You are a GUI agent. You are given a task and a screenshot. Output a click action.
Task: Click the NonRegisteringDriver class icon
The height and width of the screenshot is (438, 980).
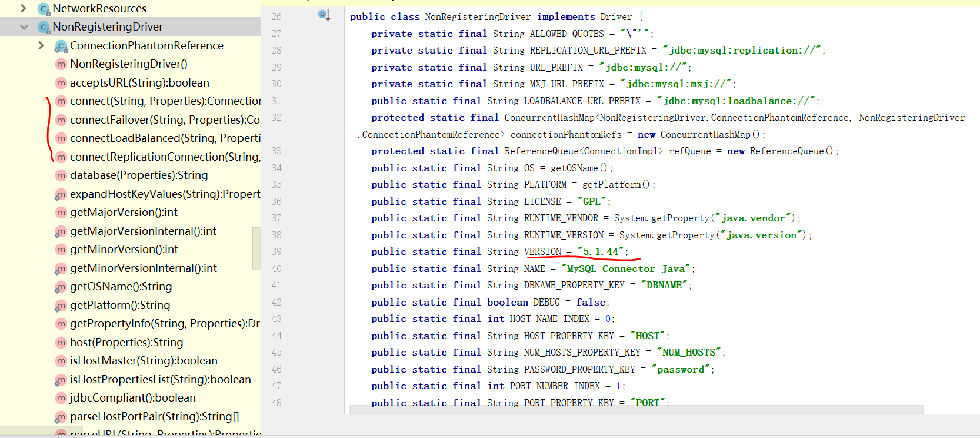tap(44, 27)
